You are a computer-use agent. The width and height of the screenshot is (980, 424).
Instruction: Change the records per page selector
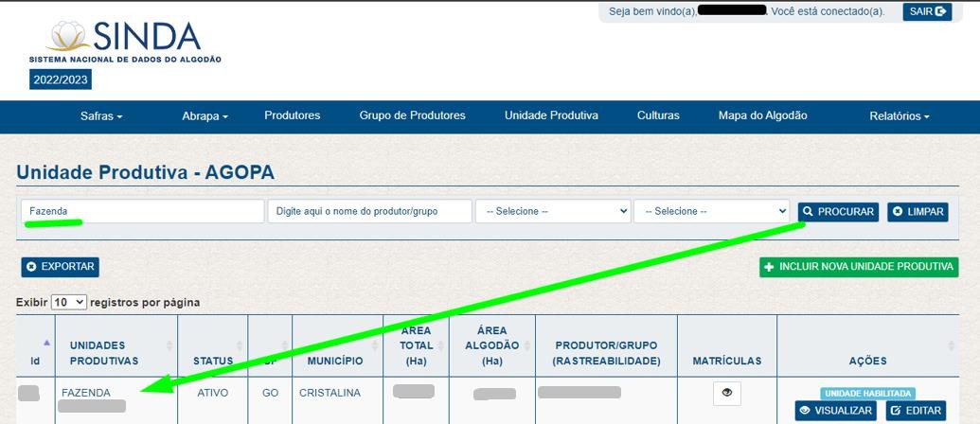tap(68, 302)
